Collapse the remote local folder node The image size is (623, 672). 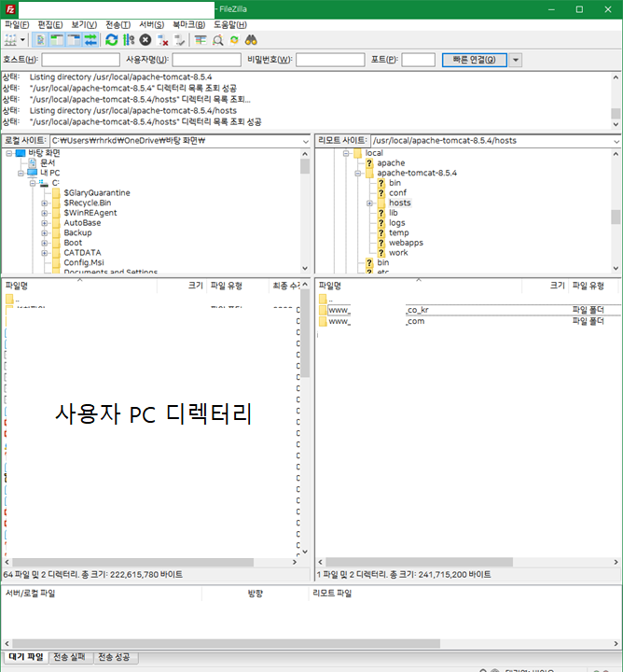click(x=346, y=153)
